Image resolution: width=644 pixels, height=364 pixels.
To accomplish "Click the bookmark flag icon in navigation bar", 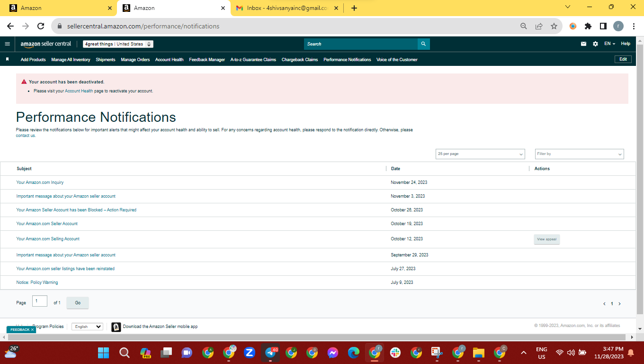I will [7, 59].
